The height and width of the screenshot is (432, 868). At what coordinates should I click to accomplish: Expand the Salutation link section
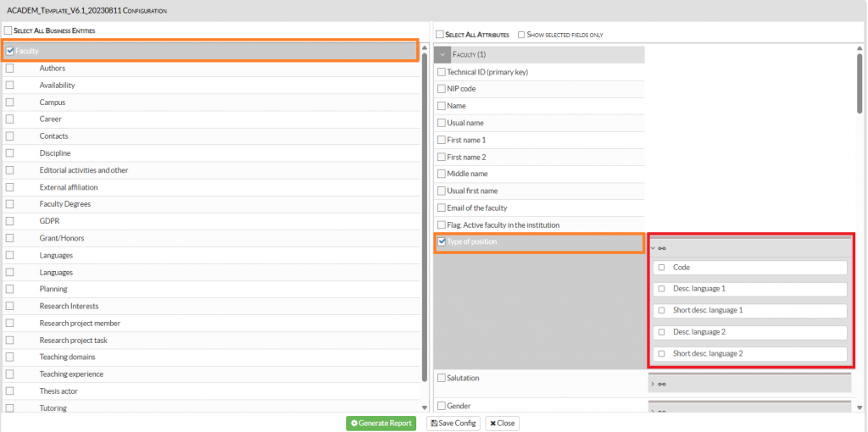[653, 384]
